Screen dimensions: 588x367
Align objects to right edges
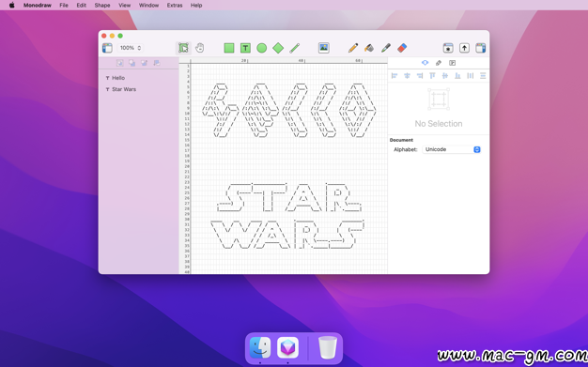[x=420, y=76]
